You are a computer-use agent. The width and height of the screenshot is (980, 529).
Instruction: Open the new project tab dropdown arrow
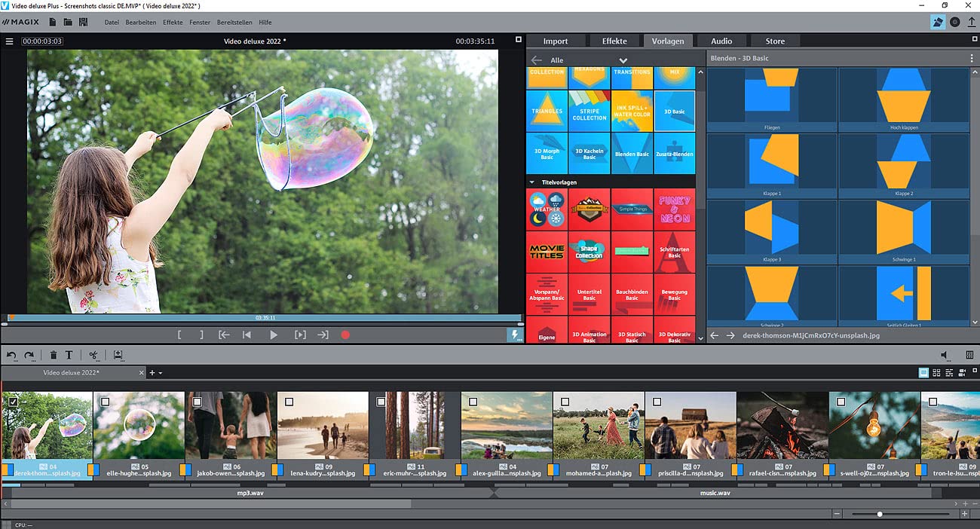tap(161, 373)
